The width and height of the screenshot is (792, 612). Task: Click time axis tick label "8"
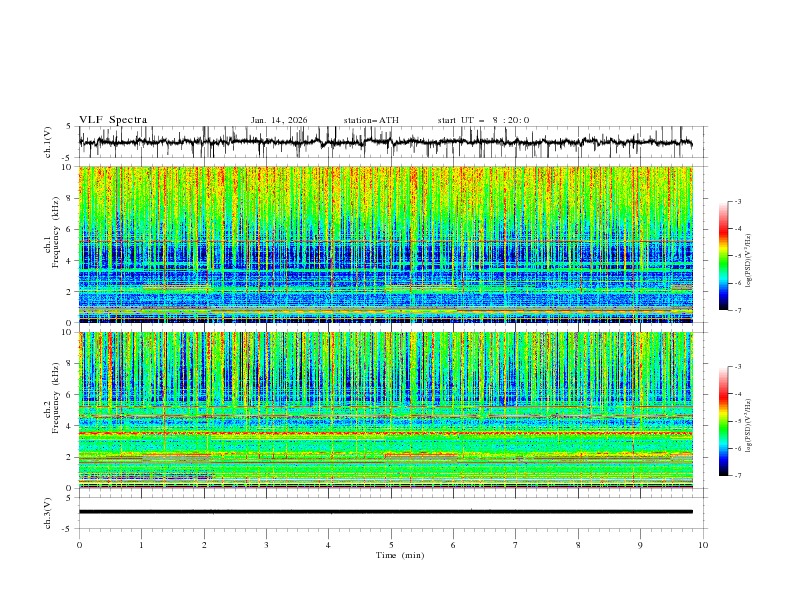tap(578, 545)
